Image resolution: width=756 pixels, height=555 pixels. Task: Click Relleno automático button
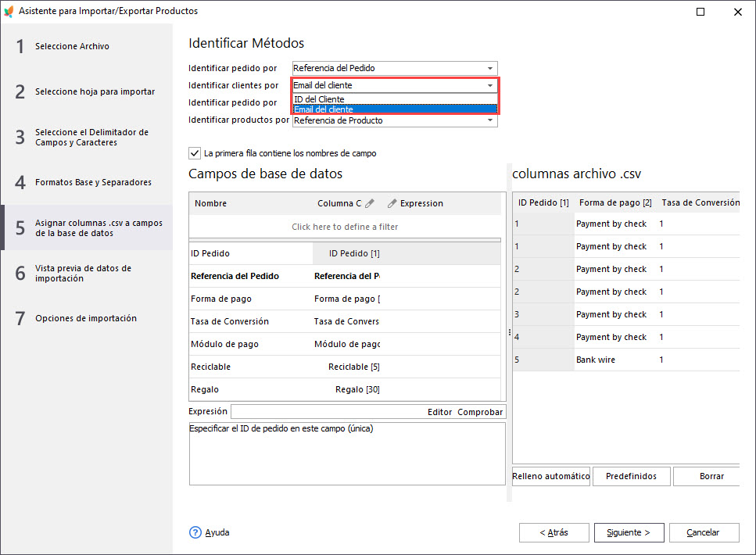[550, 476]
